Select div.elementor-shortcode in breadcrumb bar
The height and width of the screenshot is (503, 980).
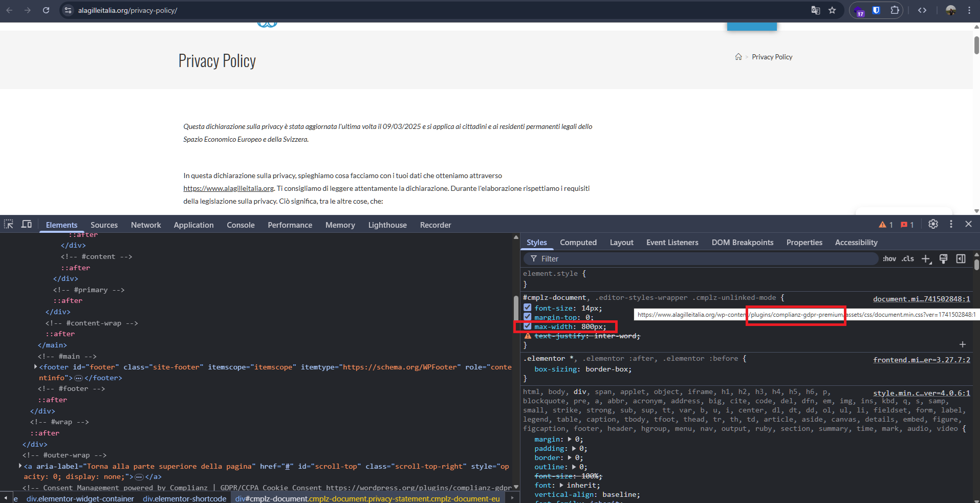pyautogui.click(x=184, y=498)
